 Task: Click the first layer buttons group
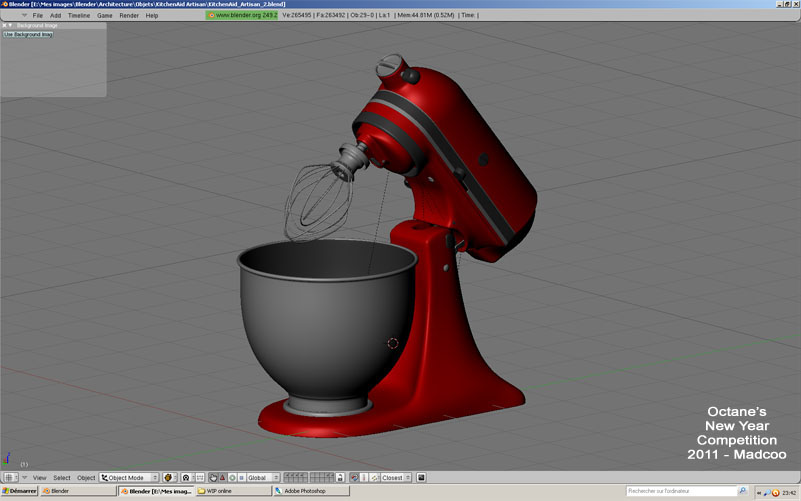pyautogui.click(x=296, y=478)
